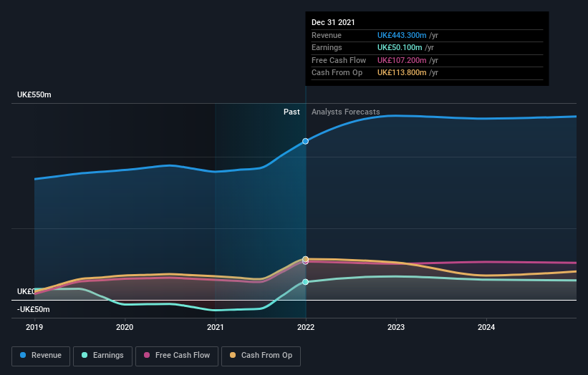Image resolution: width=588 pixels, height=375 pixels.
Task: Click the Past section label
Action: click(x=291, y=112)
